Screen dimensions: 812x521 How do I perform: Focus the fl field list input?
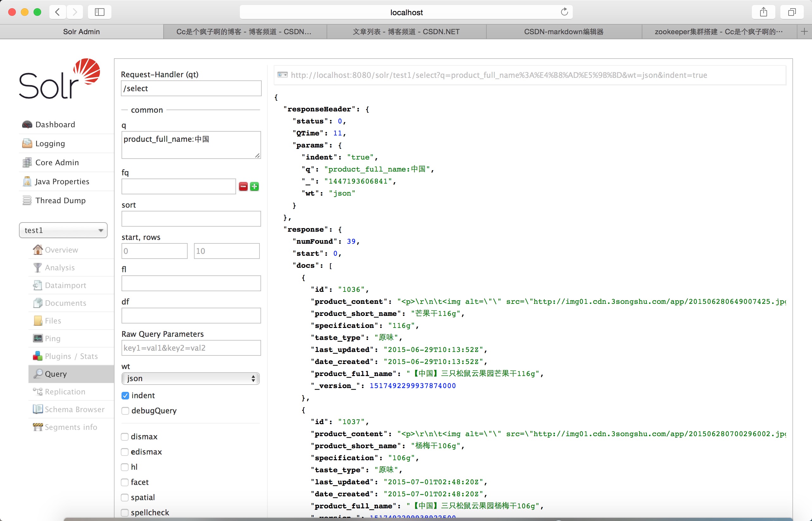(x=191, y=283)
